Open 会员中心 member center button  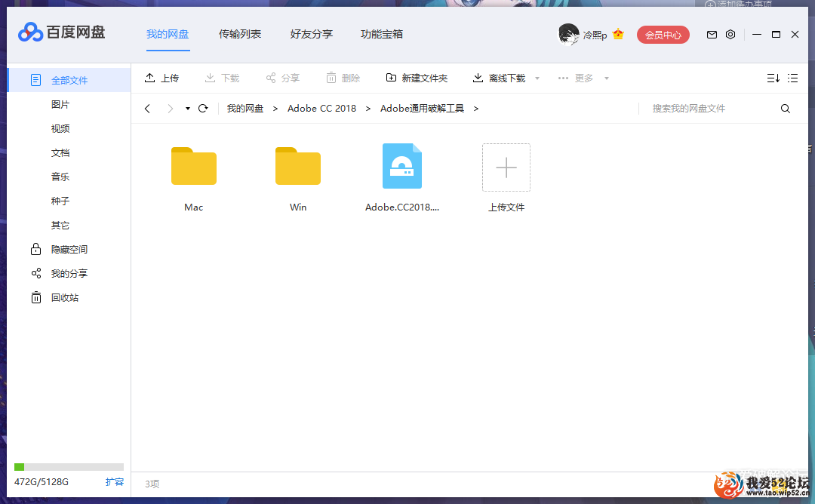(663, 35)
